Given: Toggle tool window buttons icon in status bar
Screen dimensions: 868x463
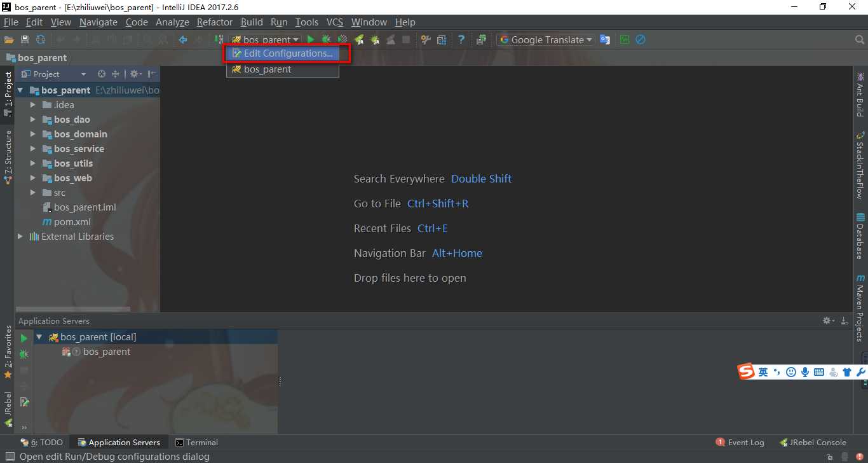Looking at the screenshot, I should coord(9,457).
